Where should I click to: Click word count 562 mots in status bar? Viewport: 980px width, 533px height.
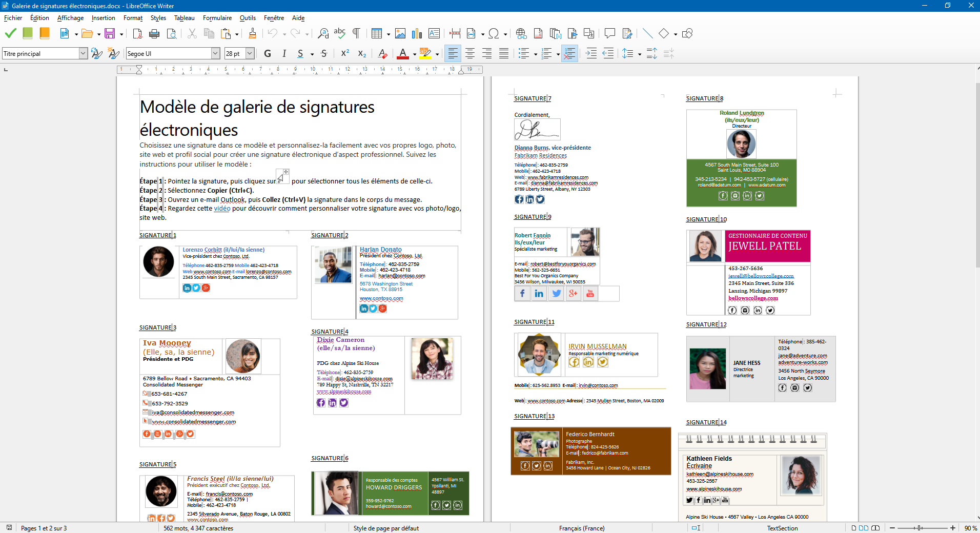click(x=198, y=528)
